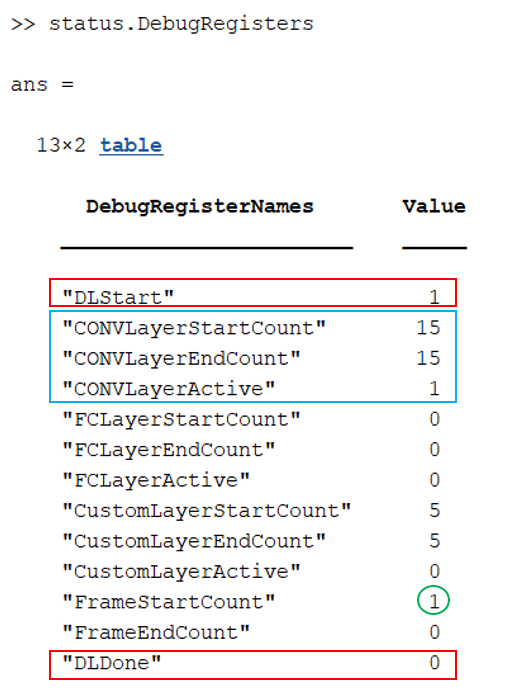This screenshot has height=700, width=511.
Task: Select "FCLayerStartCount" register name
Action: click(181, 419)
